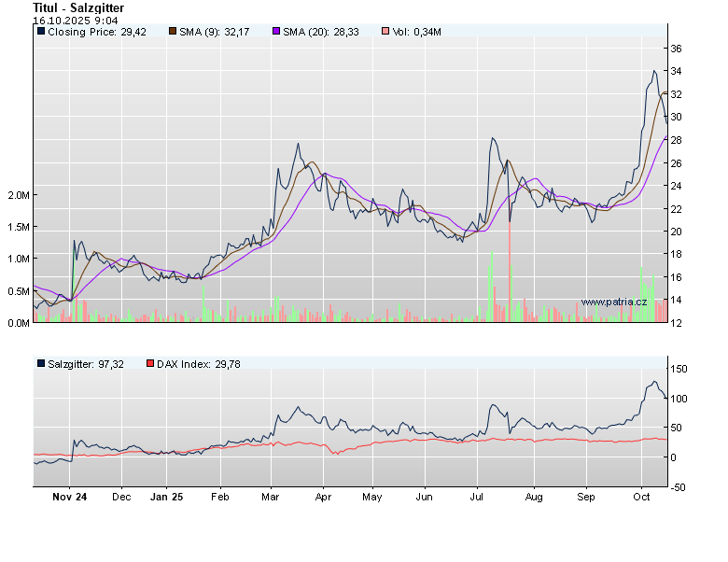Click the purple SMA (20) legend swatch

(276, 32)
